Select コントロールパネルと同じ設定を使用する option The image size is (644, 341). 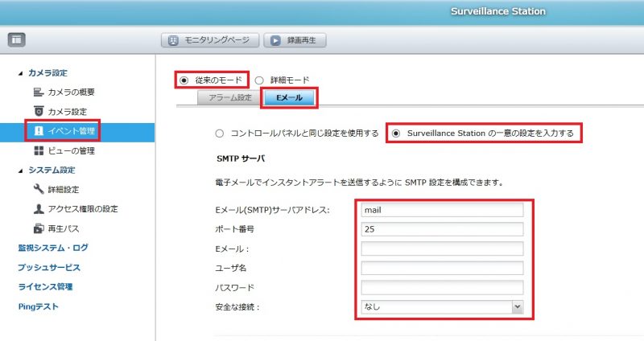pos(220,134)
